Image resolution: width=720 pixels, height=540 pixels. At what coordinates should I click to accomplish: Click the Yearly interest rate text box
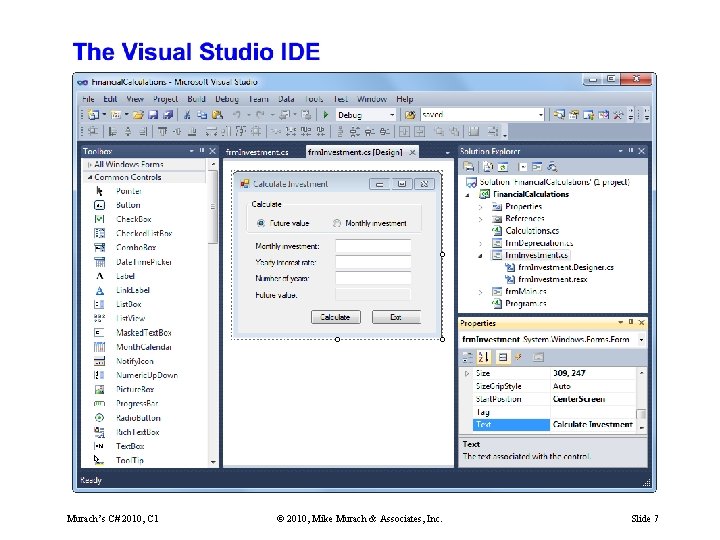click(x=373, y=262)
